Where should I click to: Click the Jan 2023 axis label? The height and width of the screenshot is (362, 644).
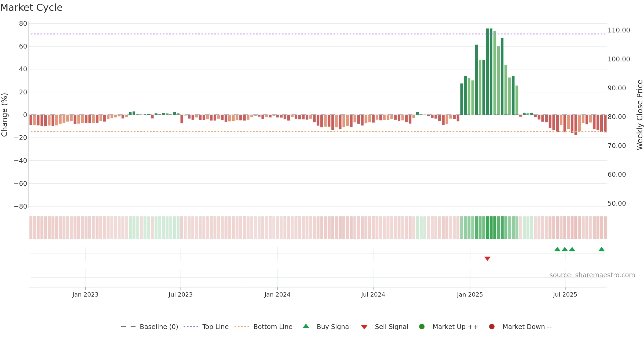85,294
